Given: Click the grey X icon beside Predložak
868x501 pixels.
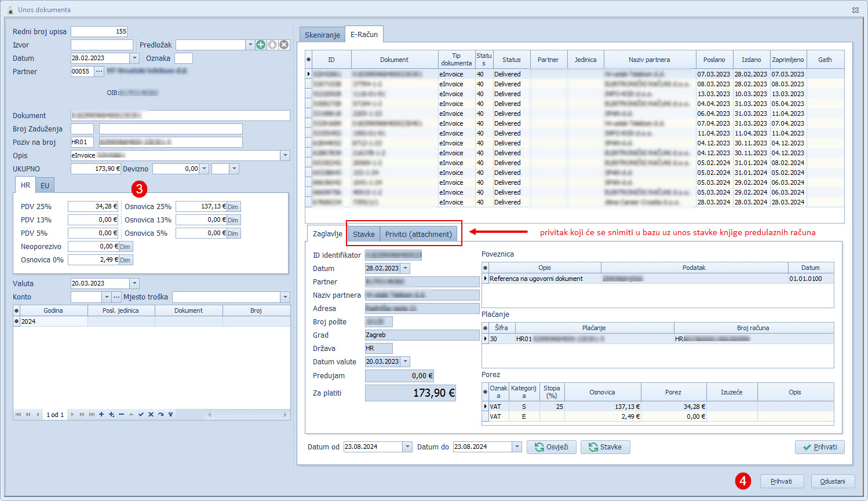Looking at the screenshot, I should pos(284,45).
